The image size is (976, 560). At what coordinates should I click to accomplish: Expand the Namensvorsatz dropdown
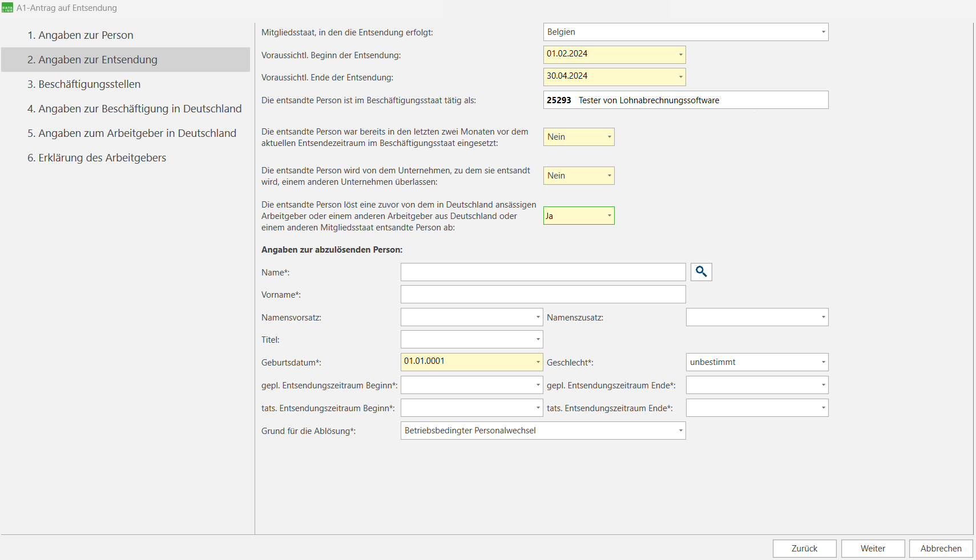(538, 317)
